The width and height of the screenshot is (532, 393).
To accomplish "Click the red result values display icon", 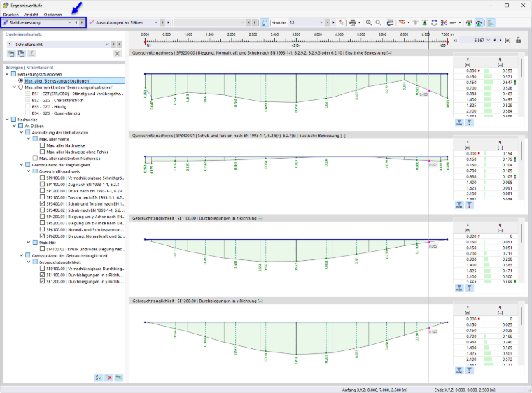I will point(402,22).
